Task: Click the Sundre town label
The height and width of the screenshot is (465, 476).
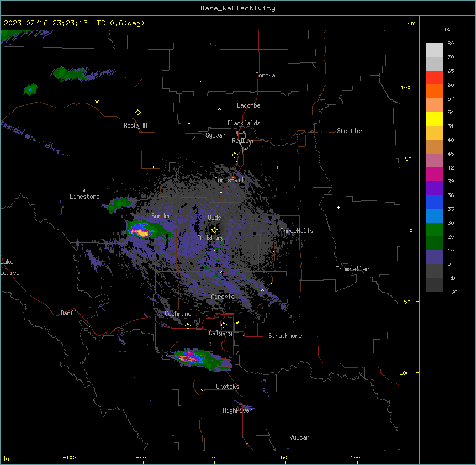Action: [161, 216]
